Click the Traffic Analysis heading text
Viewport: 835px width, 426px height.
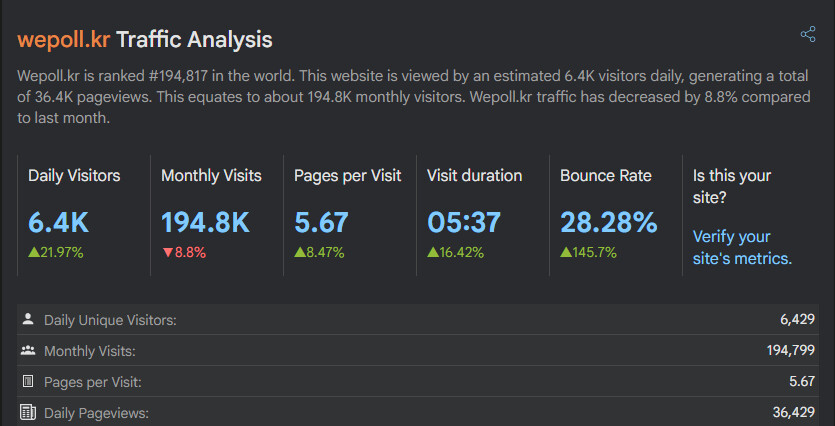(194, 40)
